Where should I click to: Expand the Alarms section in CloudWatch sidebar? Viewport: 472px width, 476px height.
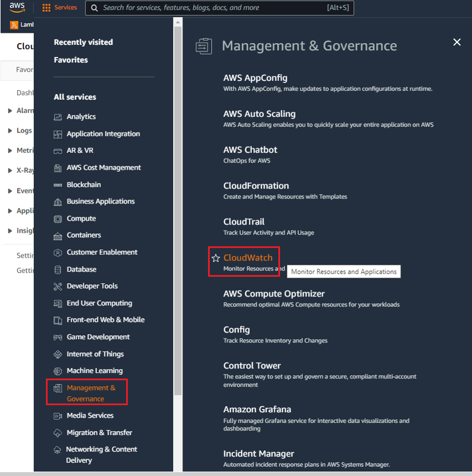coord(10,111)
